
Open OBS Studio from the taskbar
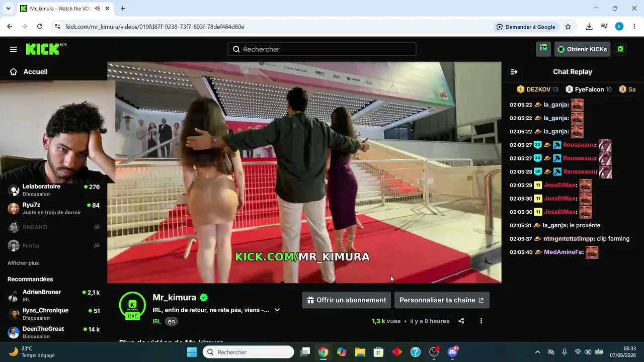pyautogui.click(x=434, y=352)
